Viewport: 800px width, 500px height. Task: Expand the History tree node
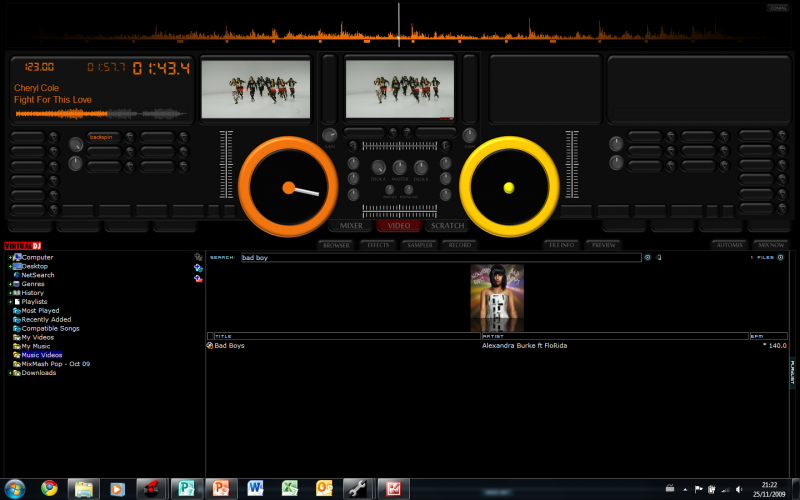pyautogui.click(x=10, y=293)
